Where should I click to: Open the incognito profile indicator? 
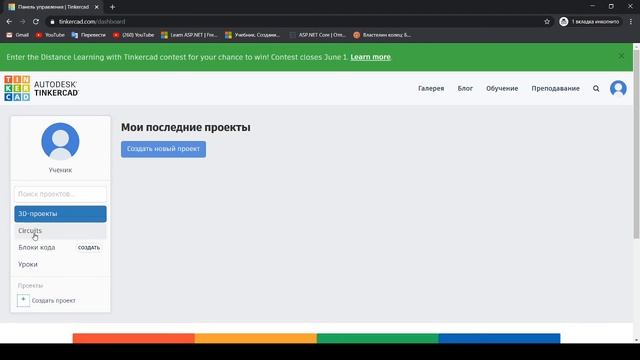tap(589, 22)
